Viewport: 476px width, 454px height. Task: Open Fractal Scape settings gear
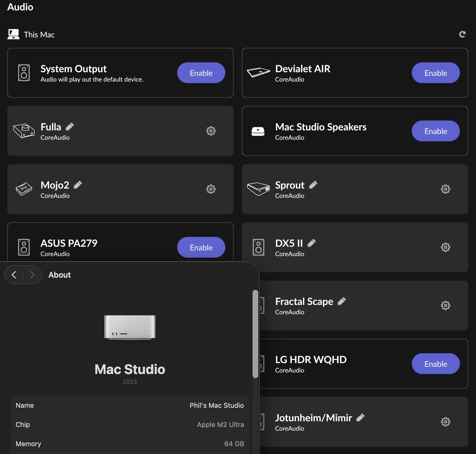tap(445, 305)
